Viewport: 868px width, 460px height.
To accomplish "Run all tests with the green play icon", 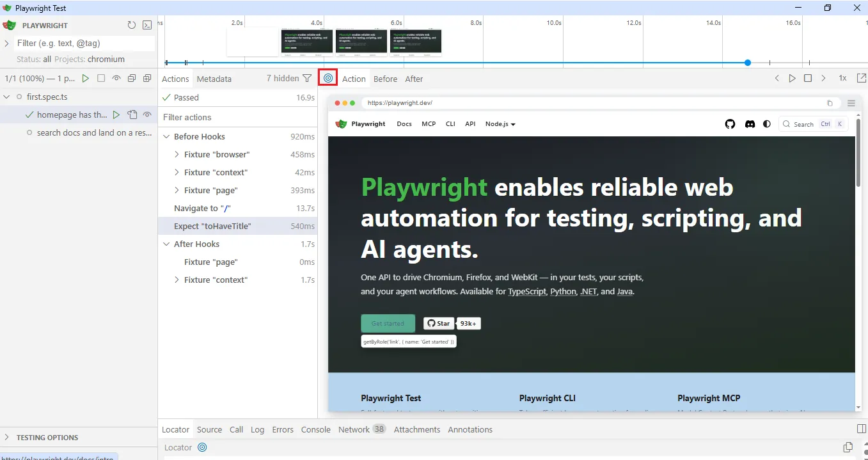I will (86, 78).
